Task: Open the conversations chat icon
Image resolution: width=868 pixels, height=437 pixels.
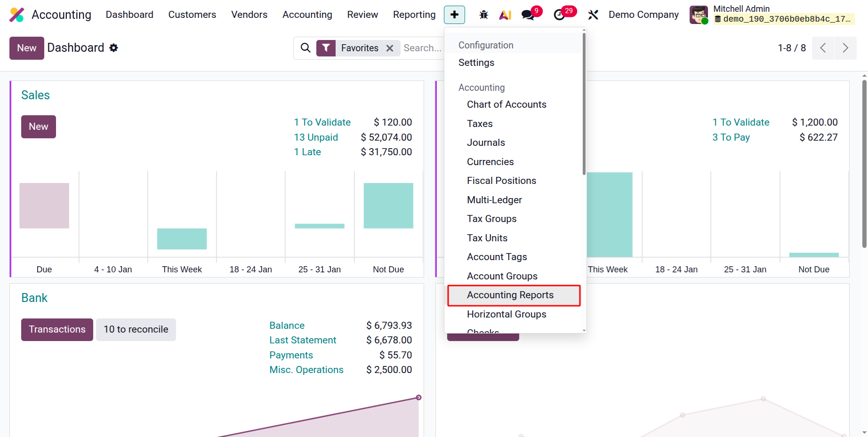Action: tap(528, 15)
